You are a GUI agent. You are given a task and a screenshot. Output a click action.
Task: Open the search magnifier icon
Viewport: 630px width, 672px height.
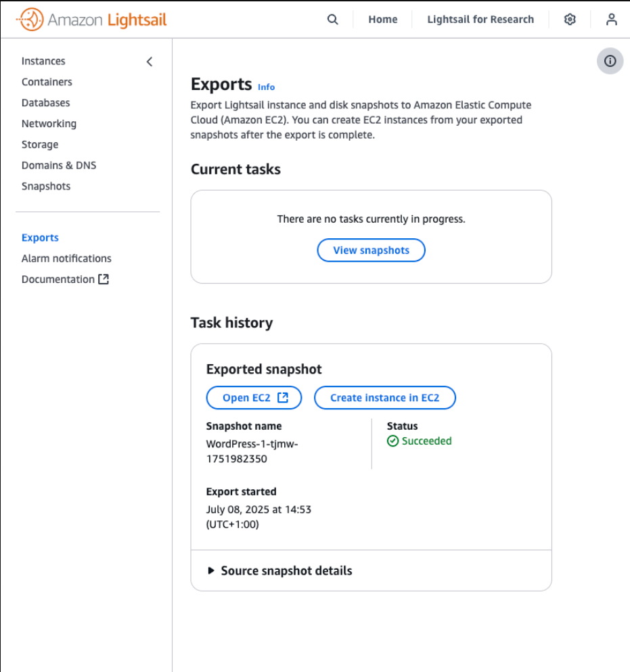[332, 19]
